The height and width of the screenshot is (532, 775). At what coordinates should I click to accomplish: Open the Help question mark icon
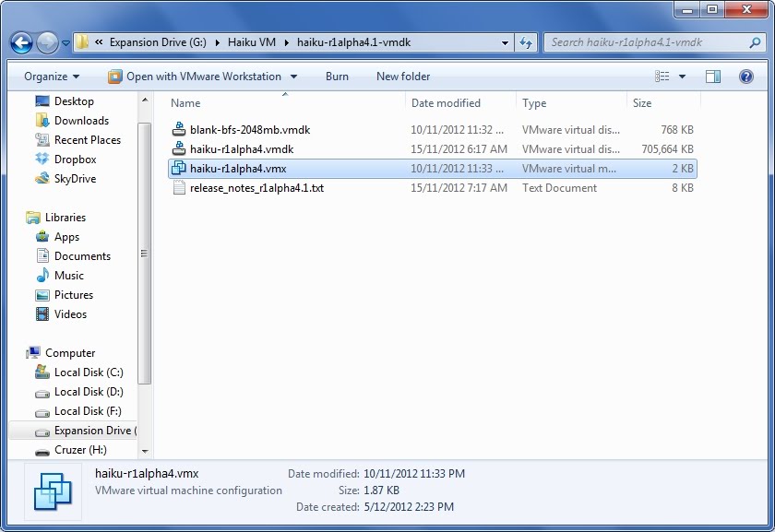point(746,77)
